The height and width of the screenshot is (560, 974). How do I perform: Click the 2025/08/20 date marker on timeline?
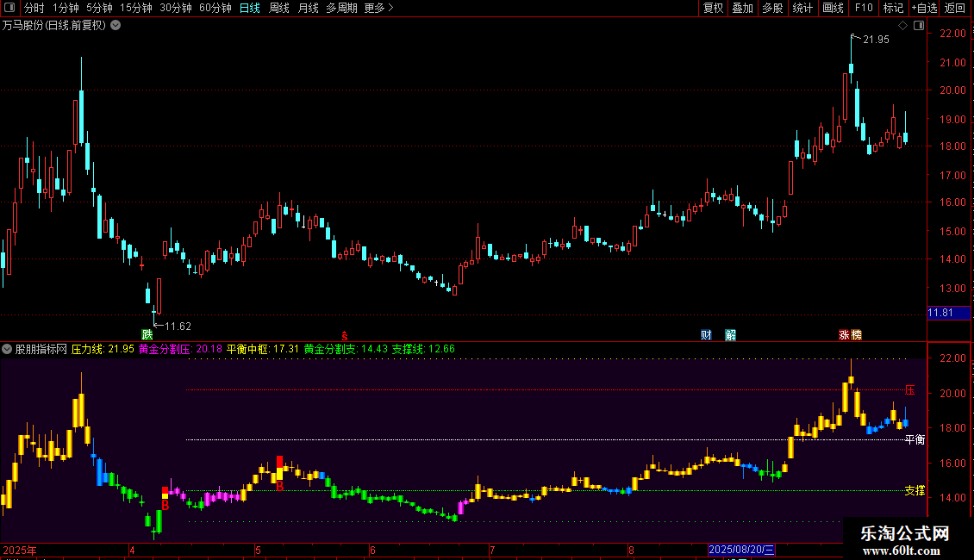741,550
